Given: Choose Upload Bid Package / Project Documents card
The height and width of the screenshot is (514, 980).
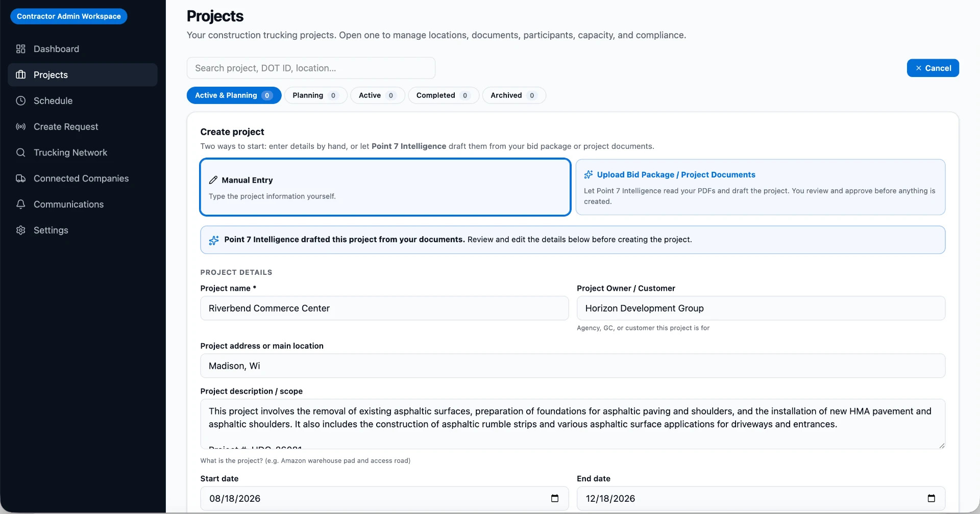Looking at the screenshot, I should (761, 187).
